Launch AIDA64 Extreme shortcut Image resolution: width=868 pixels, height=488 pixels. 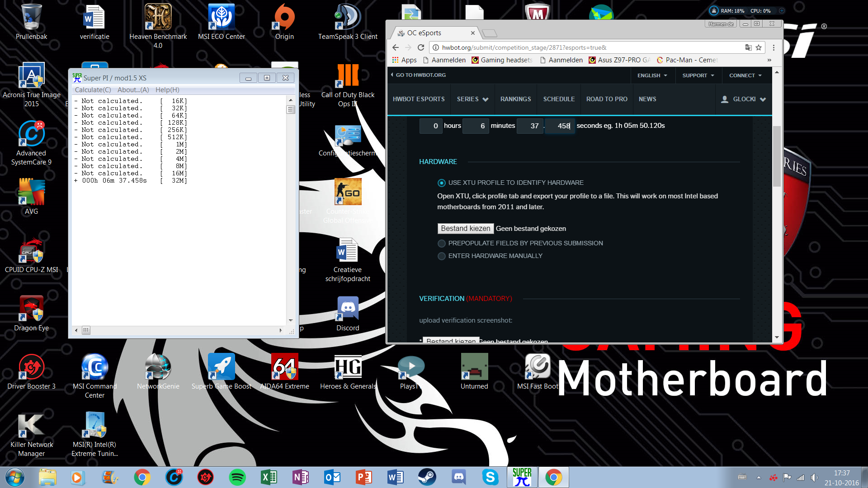point(284,372)
